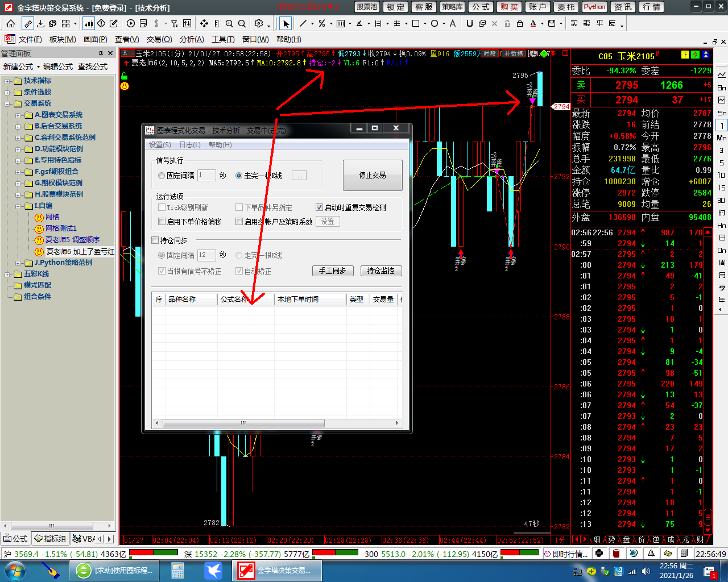Click the magnifier zoom out icon
Image resolution: width=728 pixels, height=582 pixels.
(242, 23)
